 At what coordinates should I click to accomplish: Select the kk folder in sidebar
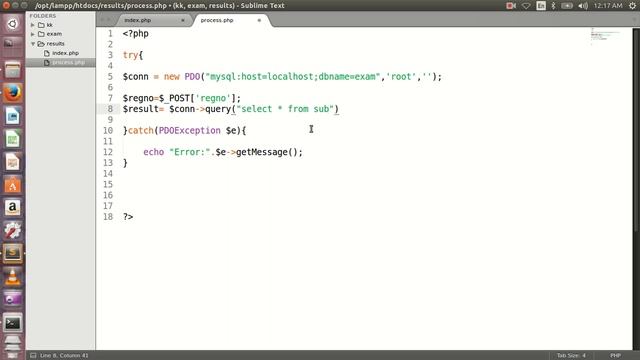tap(49, 25)
